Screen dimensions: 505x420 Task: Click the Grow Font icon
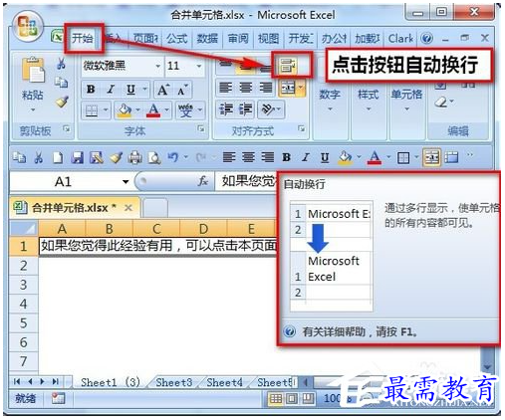(163, 90)
